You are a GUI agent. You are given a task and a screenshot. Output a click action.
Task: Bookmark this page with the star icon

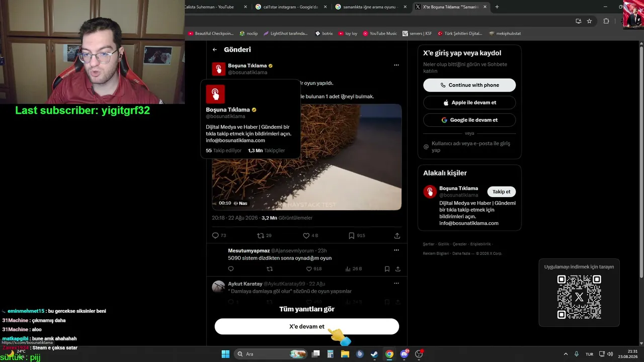click(589, 21)
